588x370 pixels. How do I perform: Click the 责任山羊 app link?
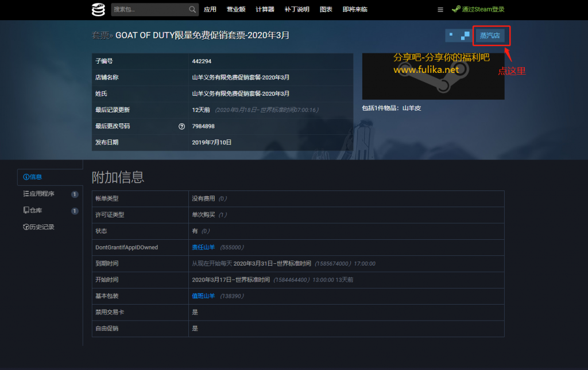(x=204, y=248)
